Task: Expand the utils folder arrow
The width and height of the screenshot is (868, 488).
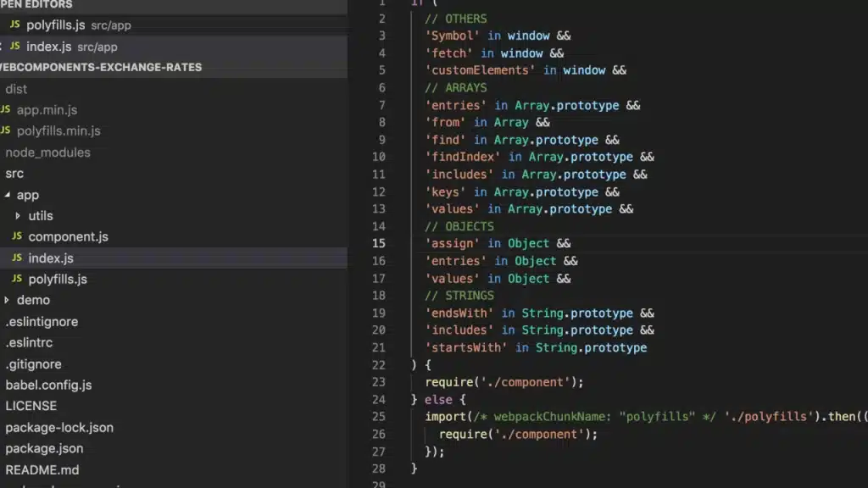Action: click(18, 216)
